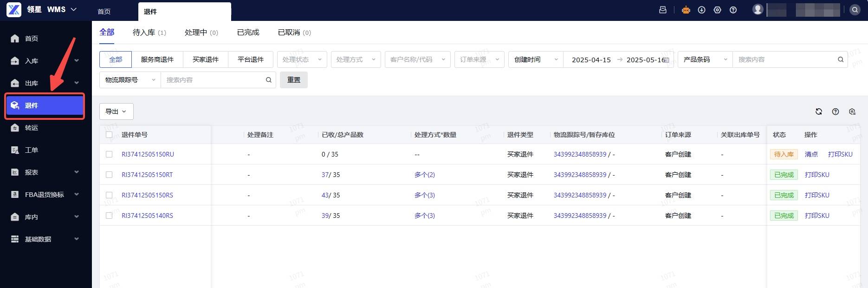Open the 产品条码 search type dropdown
Viewport: 868px width, 288px height.
705,59
